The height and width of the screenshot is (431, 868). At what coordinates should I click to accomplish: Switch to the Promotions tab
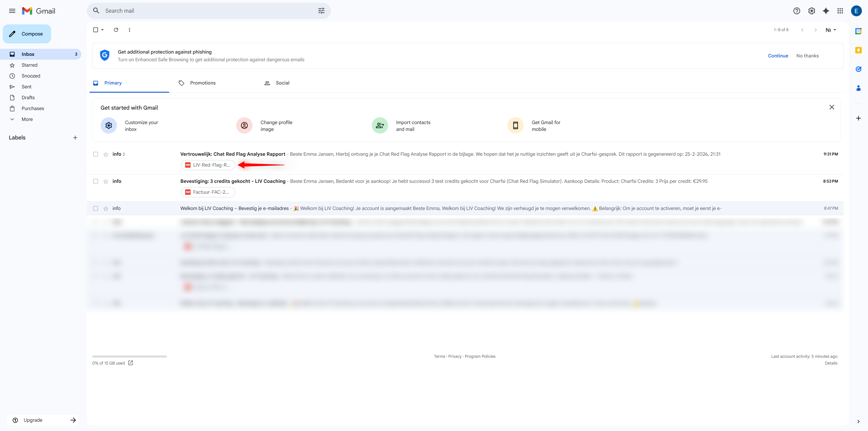pos(202,82)
